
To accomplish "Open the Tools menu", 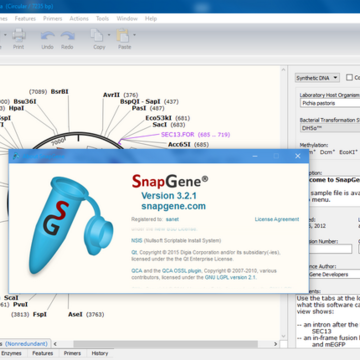I will click(x=103, y=19).
